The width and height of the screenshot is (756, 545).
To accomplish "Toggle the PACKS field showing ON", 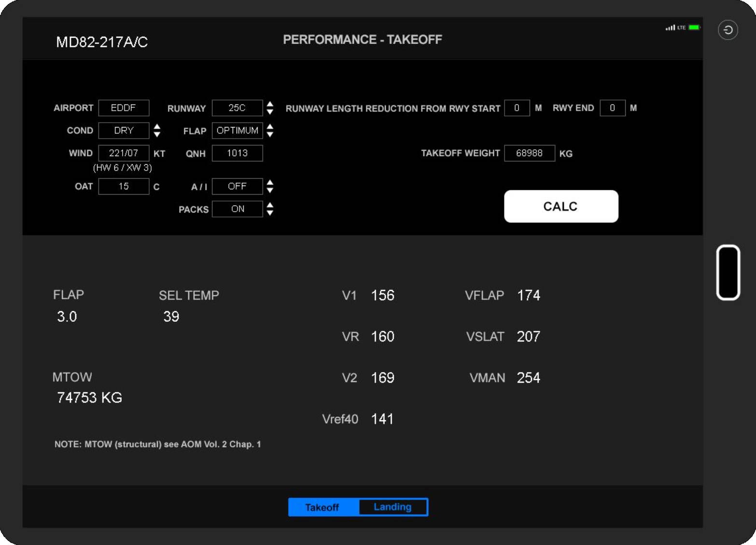I will click(x=237, y=209).
